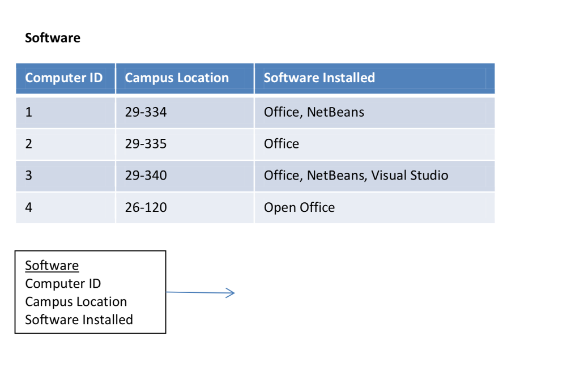
Task: Click the 'Office' cell in row 2
Action: [x=375, y=144]
